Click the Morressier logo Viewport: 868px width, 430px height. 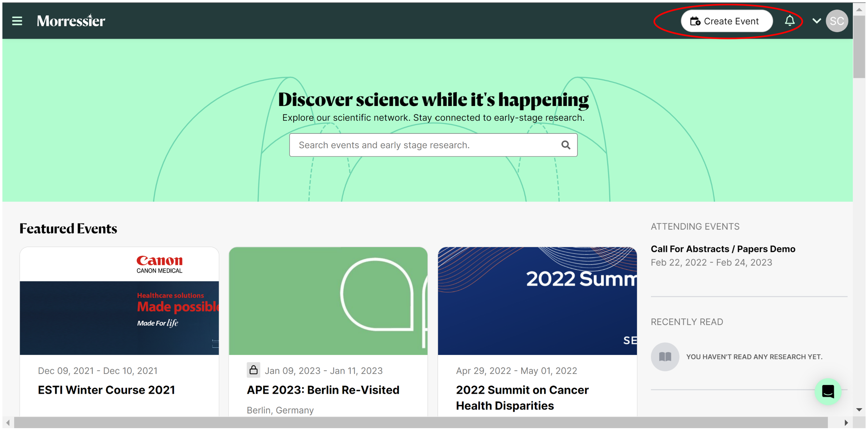[x=71, y=21]
